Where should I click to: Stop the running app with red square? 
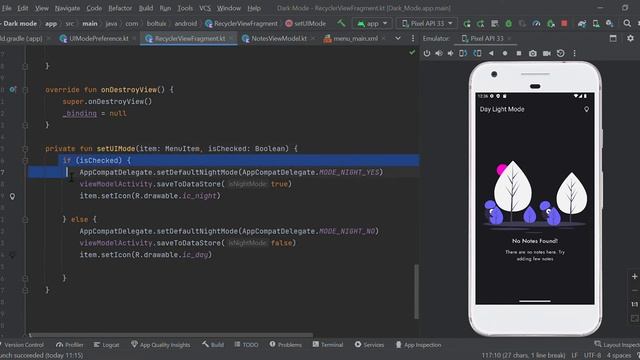pos(564,23)
